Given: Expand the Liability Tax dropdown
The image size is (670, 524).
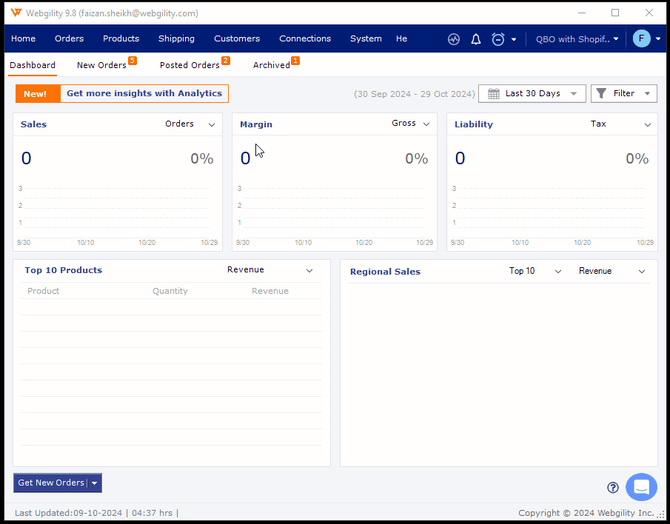Looking at the screenshot, I should (x=647, y=125).
